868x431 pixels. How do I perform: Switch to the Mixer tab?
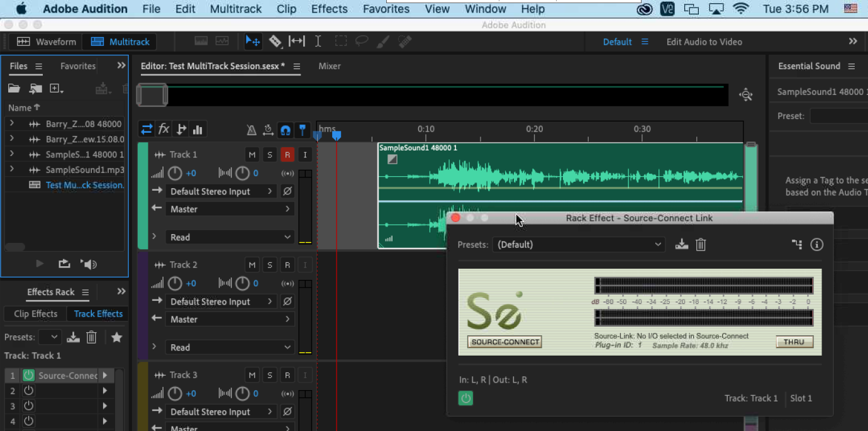(x=329, y=66)
